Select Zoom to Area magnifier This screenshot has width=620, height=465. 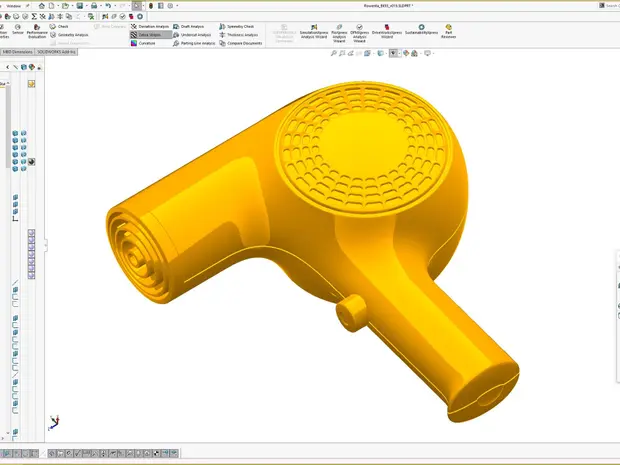342,53
